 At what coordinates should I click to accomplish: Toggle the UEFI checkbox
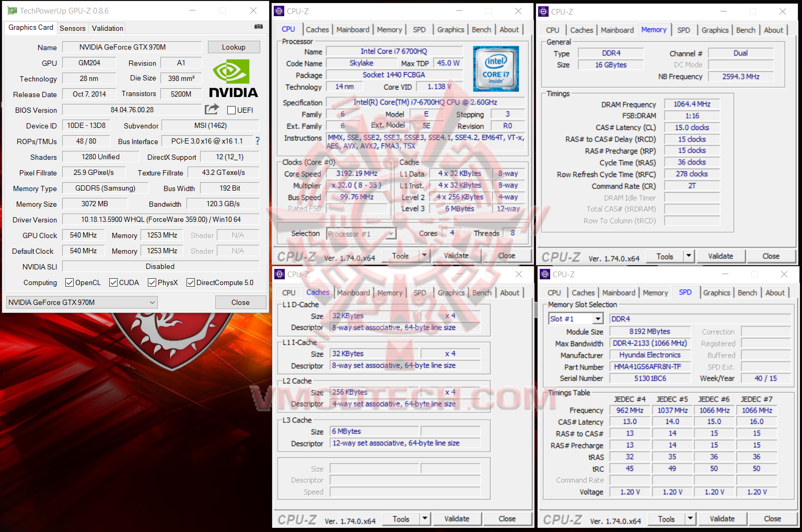point(231,110)
